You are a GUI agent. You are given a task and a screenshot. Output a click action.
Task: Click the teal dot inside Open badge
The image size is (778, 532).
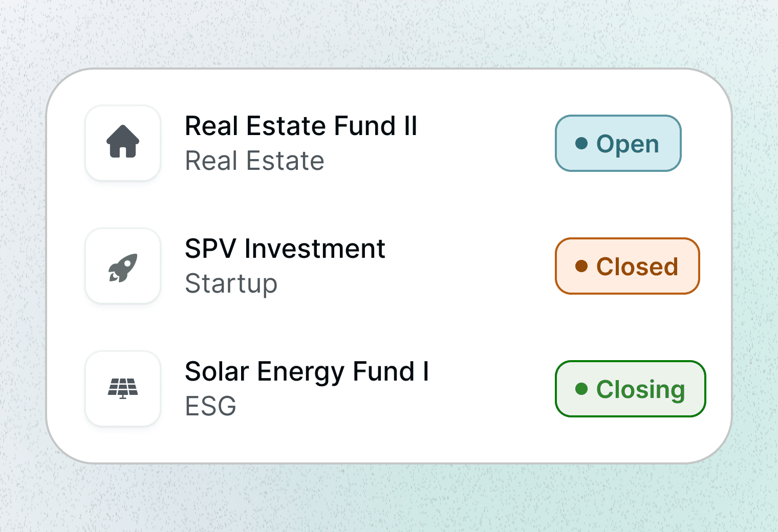click(581, 143)
